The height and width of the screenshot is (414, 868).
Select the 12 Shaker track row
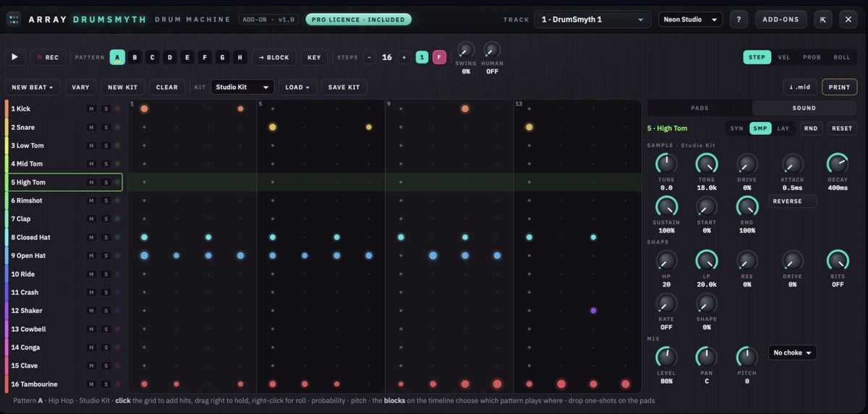pos(64,311)
